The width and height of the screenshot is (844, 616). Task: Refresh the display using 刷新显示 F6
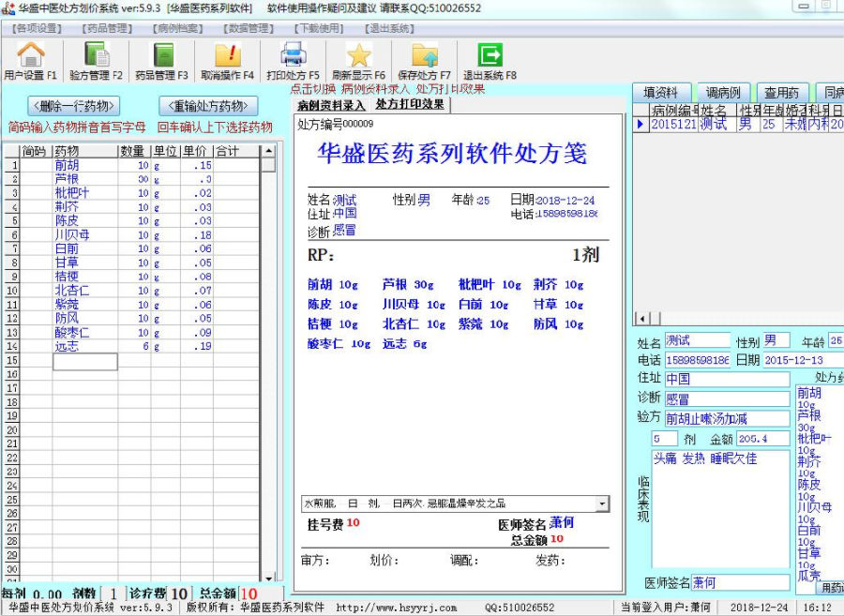[x=358, y=60]
